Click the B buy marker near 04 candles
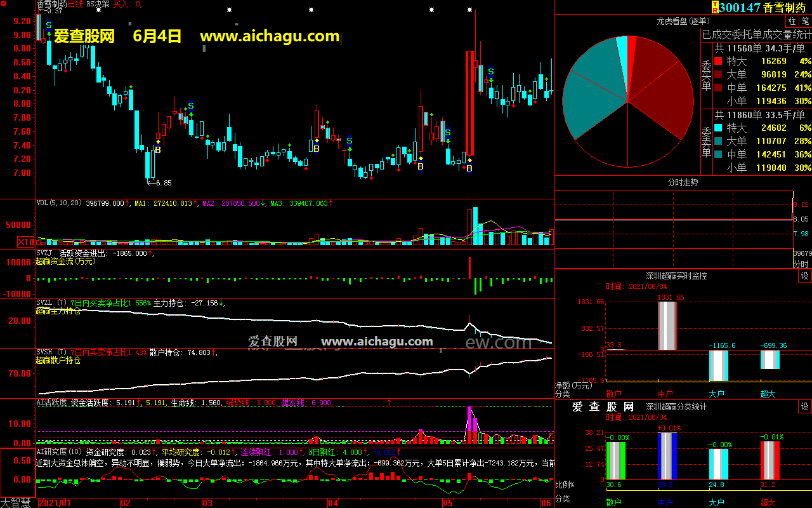The height and width of the screenshot is (508, 812). click(315, 148)
